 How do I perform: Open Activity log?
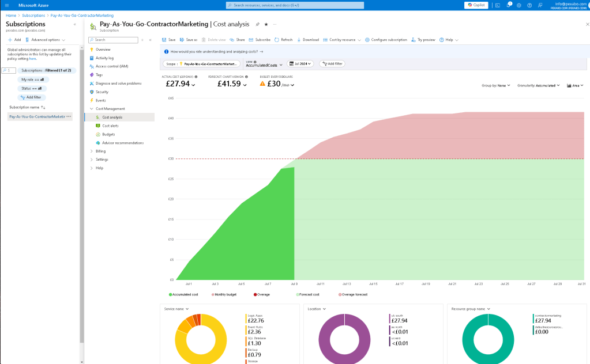point(104,58)
